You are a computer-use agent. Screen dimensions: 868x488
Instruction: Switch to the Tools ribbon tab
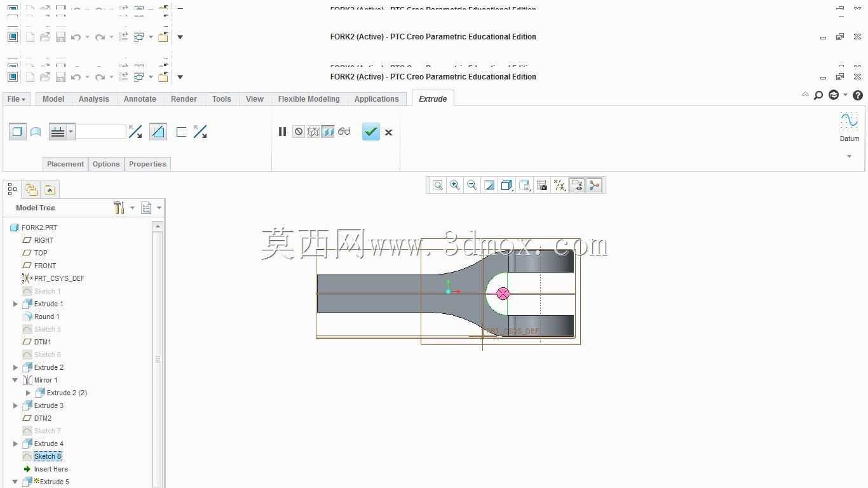(x=222, y=99)
